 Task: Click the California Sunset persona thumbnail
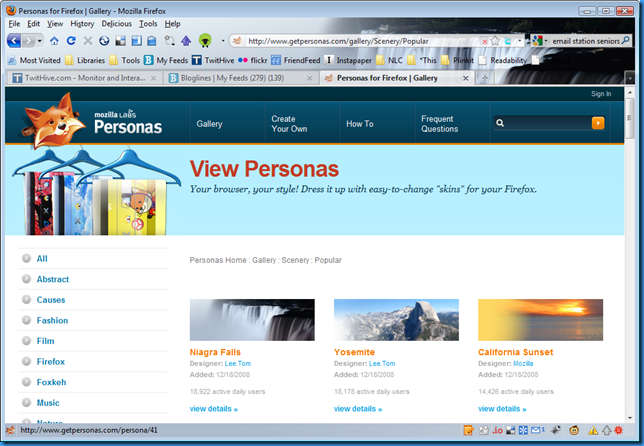540,320
